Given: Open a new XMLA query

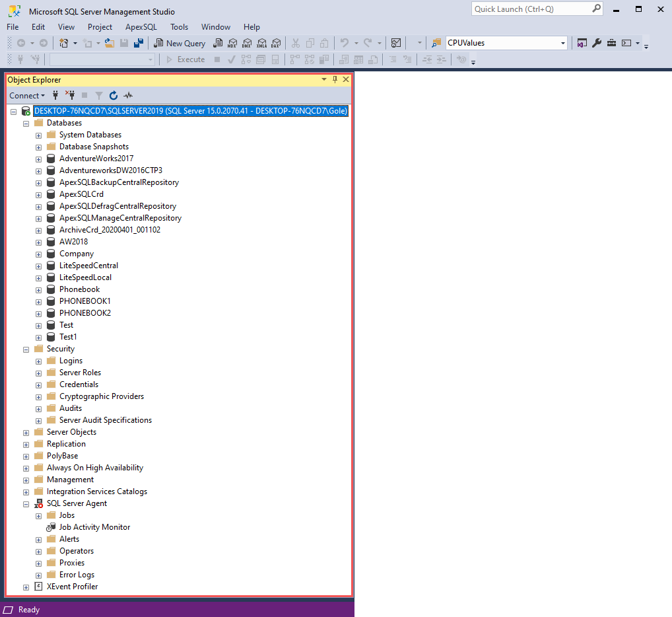Looking at the screenshot, I should click(x=261, y=43).
